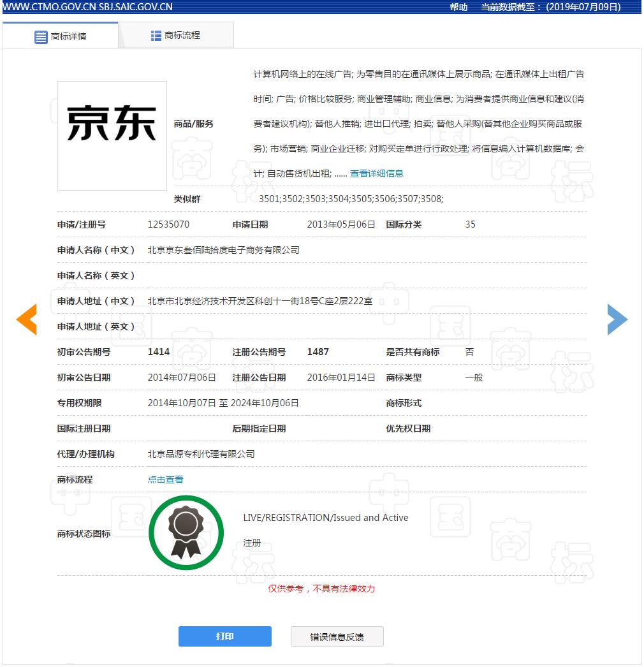Select the exclusive rights period dates
This screenshot has width=644, height=667.
point(223,403)
